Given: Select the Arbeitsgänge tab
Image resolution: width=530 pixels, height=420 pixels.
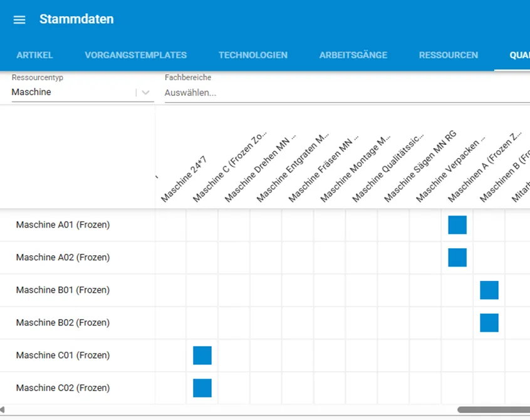Looking at the screenshot, I should click(353, 55).
